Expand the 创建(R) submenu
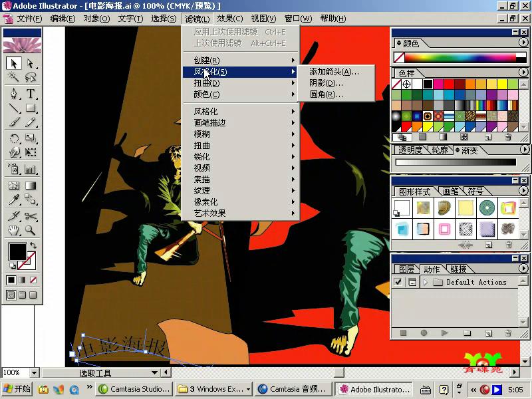The image size is (532, 399). (x=241, y=61)
